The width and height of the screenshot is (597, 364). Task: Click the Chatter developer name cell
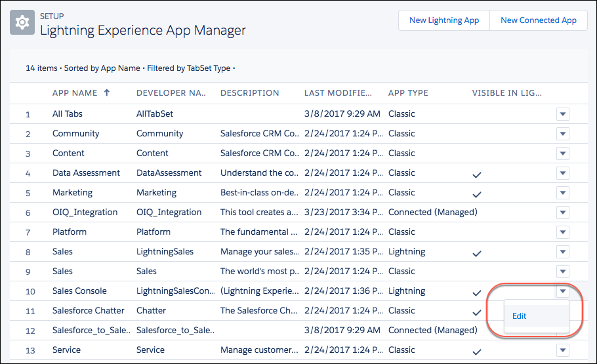(x=151, y=311)
